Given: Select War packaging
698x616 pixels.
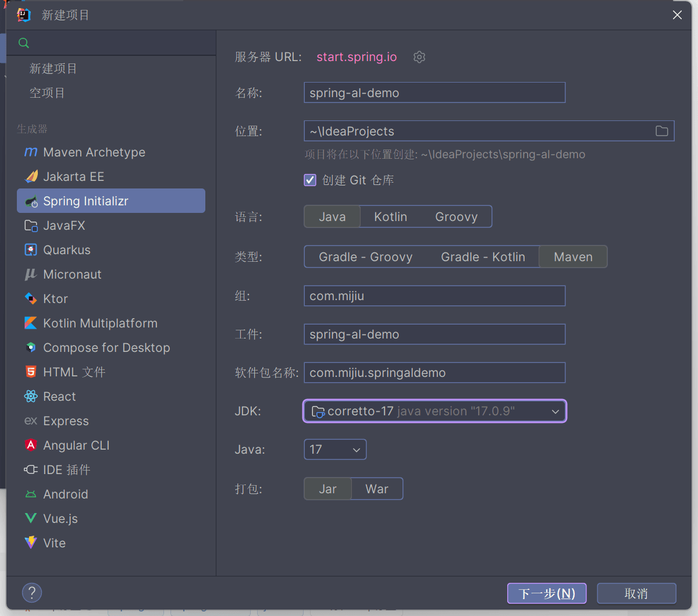Looking at the screenshot, I should click(377, 489).
